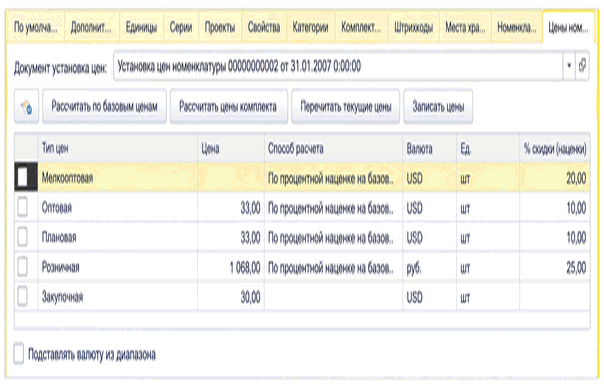Screen dimensions: 604x388
Task: Click calculation method cell in Мелкооптовая row
Action: (x=333, y=177)
